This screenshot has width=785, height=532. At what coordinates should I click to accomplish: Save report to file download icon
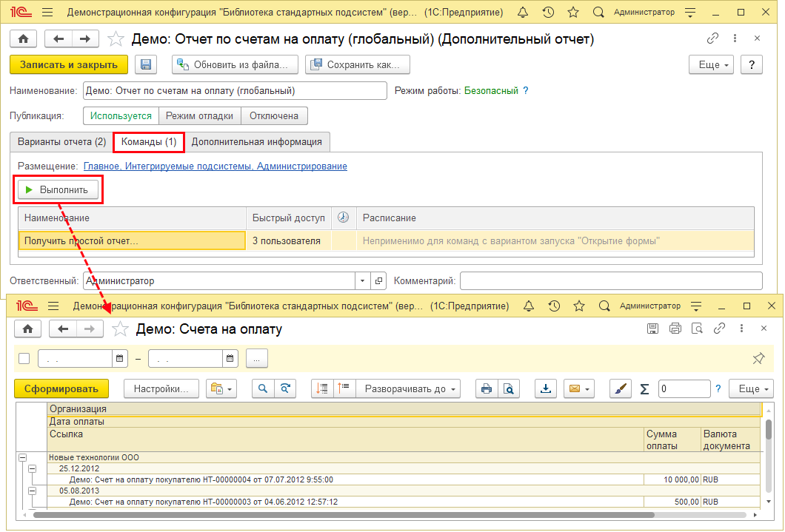pos(546,388)
